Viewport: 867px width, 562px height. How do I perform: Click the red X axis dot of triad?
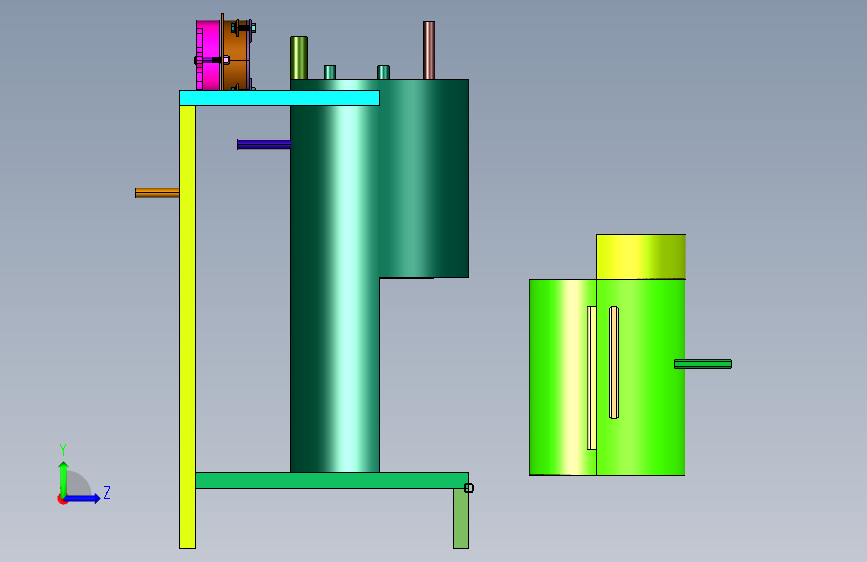pos(62,499)
